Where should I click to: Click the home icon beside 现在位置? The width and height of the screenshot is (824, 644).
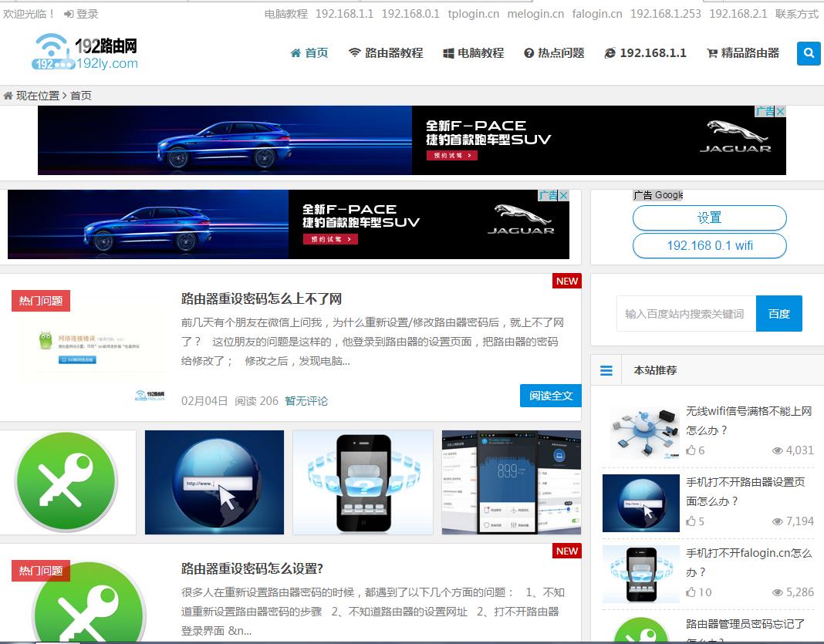[x=8, y=96]
